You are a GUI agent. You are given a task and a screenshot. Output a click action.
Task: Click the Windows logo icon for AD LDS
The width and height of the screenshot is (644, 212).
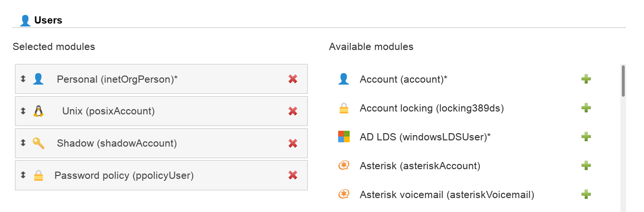[343, 137]
